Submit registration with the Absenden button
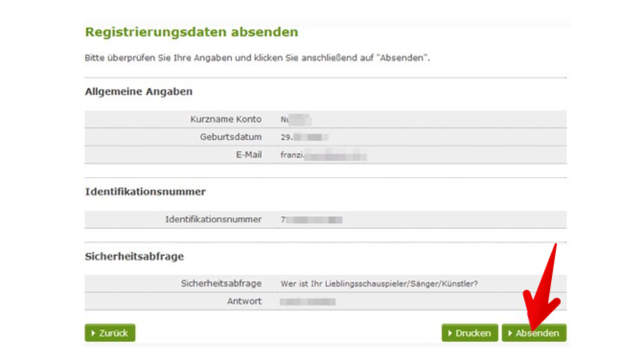The height and width of the screenshot is (362, 644). 534,333
